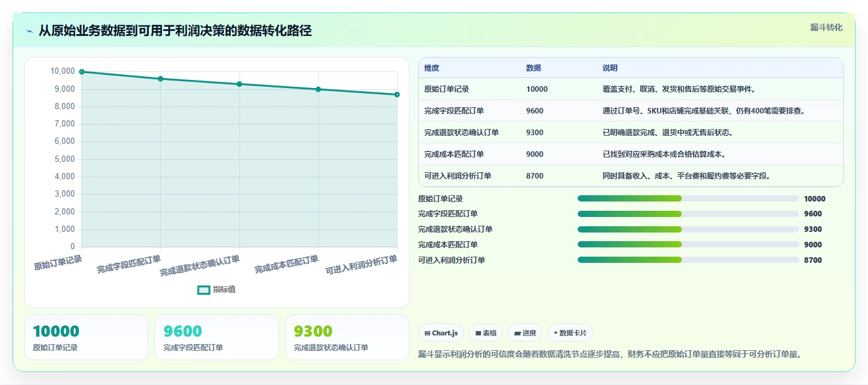Click the 9300 value beside the progress bar
868x385 pixels.
coord(813,229)
